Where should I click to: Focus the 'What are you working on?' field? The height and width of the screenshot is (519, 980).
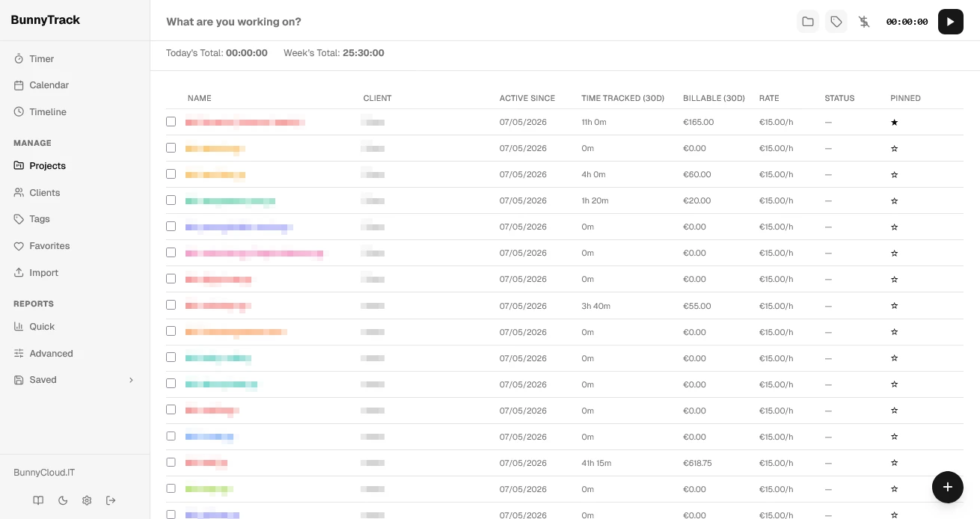pos(475,22)
